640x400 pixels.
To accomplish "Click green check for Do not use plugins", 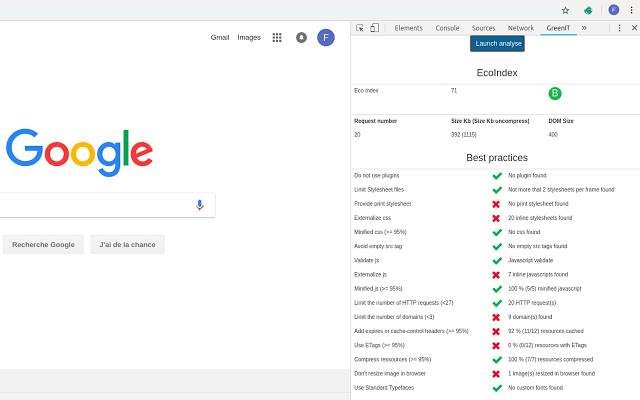I will (x=497, y=176).
